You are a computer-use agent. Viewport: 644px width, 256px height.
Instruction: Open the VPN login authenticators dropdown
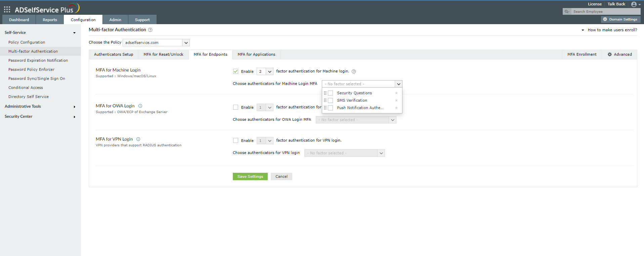click(x=345, y=153)
